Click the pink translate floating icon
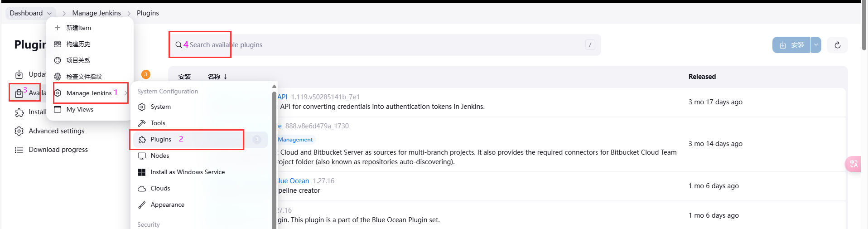Image resolution: width=868 pixels, height=229 pixels. pyautogui.click(x=854, y=164)
